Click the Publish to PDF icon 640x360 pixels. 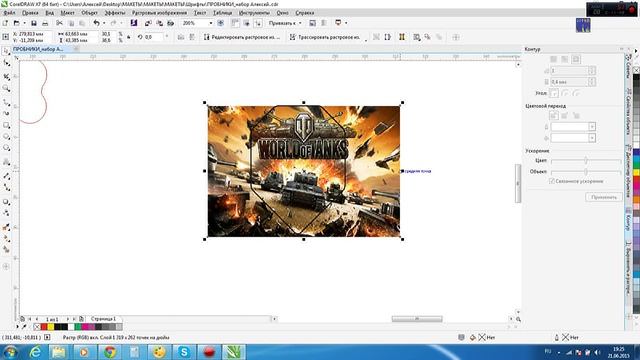coord(171,23)
